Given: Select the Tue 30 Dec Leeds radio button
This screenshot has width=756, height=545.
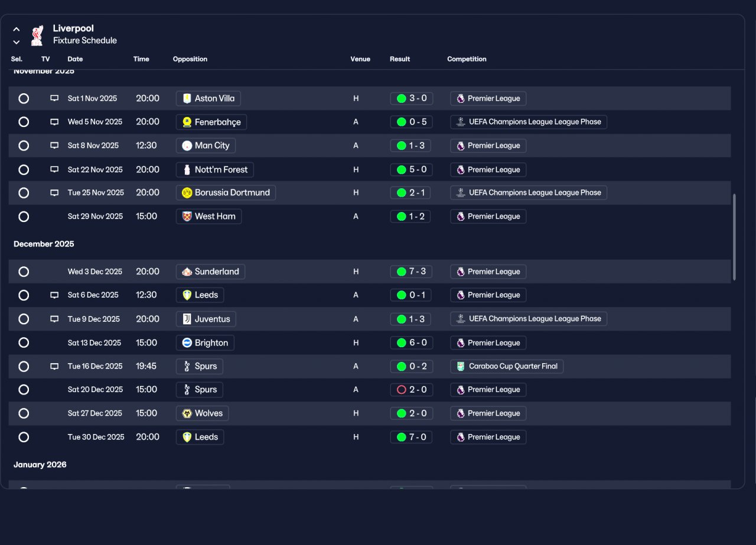Looking at the screenshot, I should click(x=24, y=437).
